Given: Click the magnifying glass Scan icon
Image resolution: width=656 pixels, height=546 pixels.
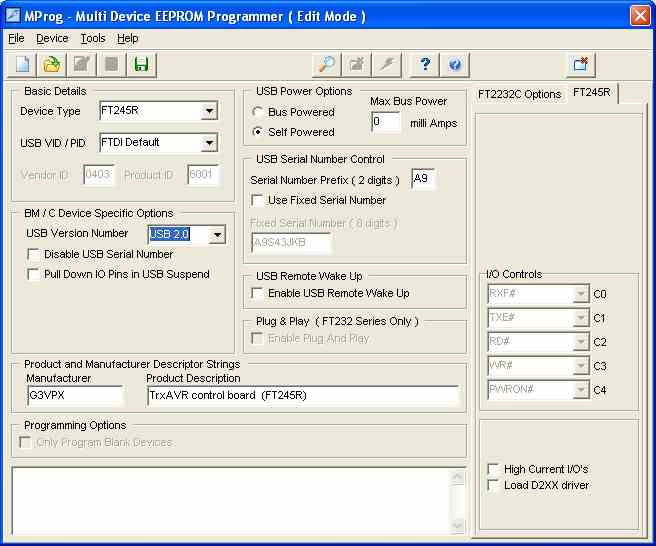Looking at the screenshot, I should (327, 65).
